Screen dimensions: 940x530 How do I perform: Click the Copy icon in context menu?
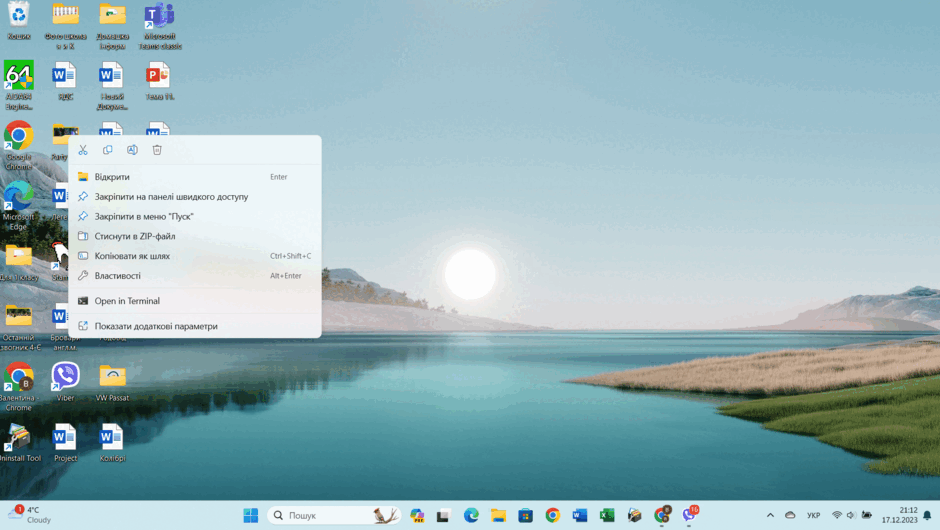pyautogui.click(x=108, y=150)
